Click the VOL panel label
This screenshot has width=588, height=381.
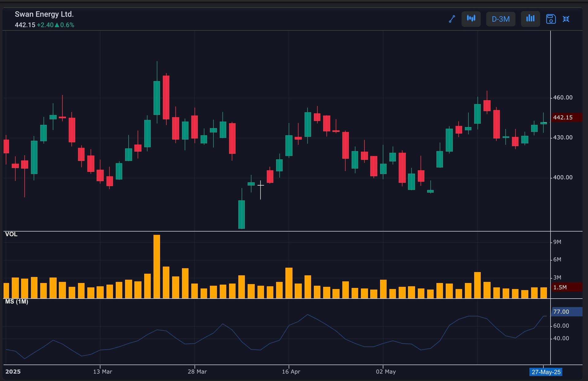tap(11, 234)
